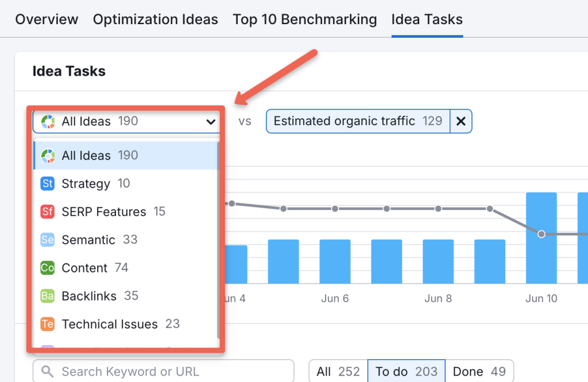Enable the All 252 task filter

[x=338, y=371]
